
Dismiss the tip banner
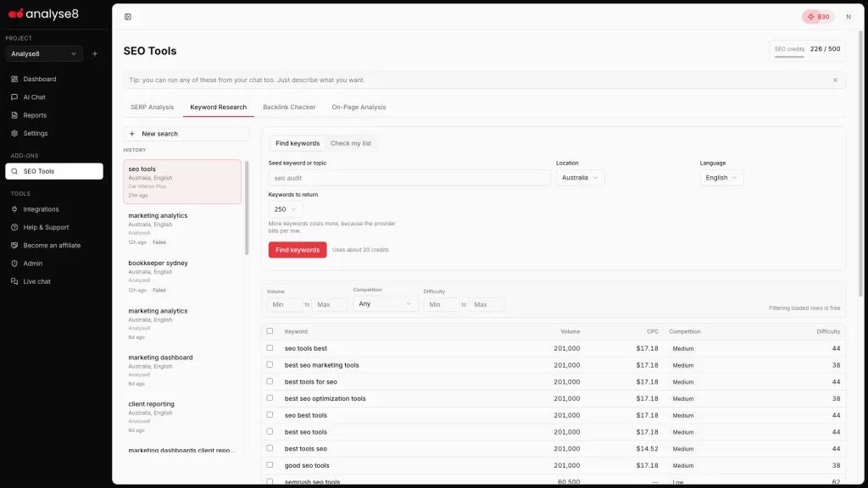coord(835,80)
